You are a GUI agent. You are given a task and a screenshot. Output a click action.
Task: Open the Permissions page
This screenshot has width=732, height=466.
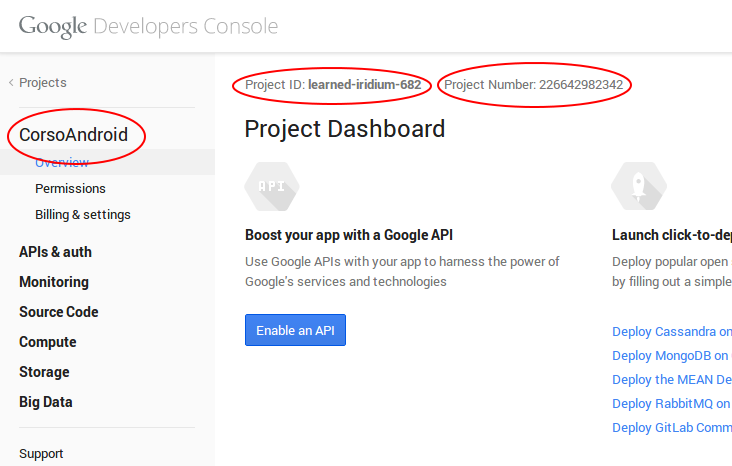click(x=70, y=189)
